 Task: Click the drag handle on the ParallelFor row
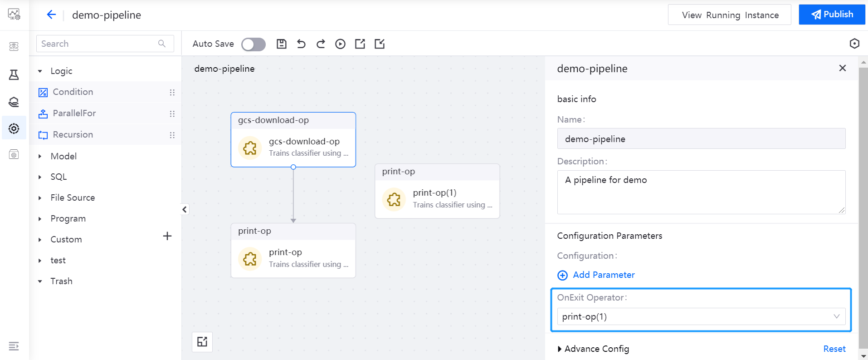click(172, 114)
